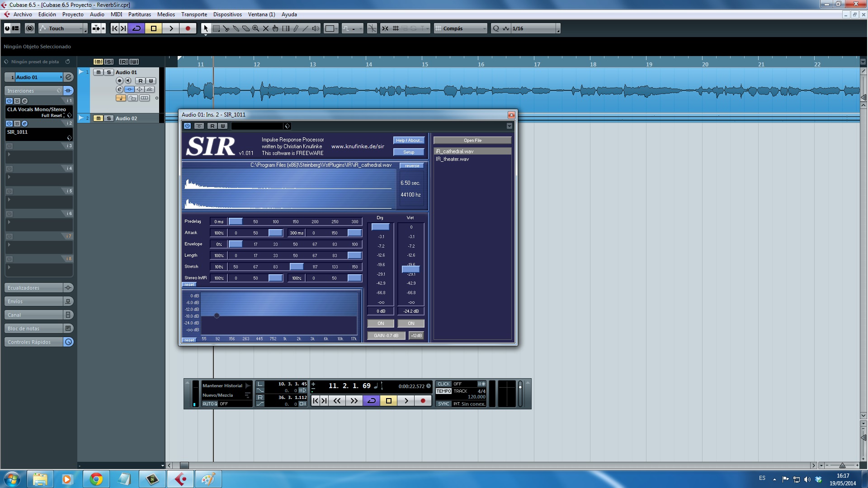Select the Split scissors tool

click(x=226, y=28)
